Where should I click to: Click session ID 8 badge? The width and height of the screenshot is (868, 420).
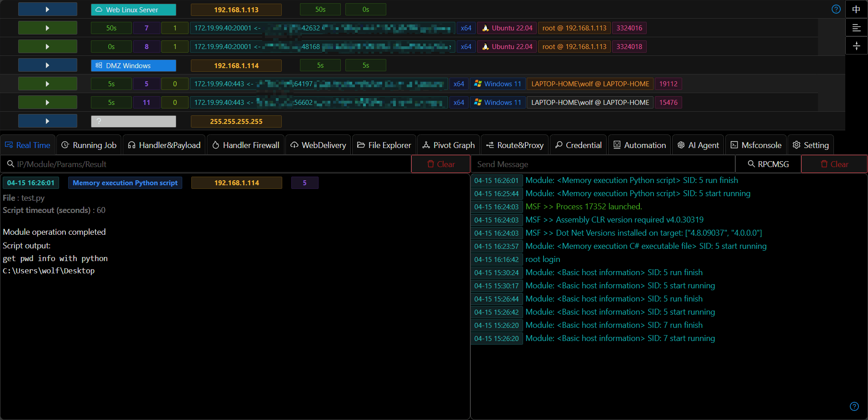pos(146,47)
